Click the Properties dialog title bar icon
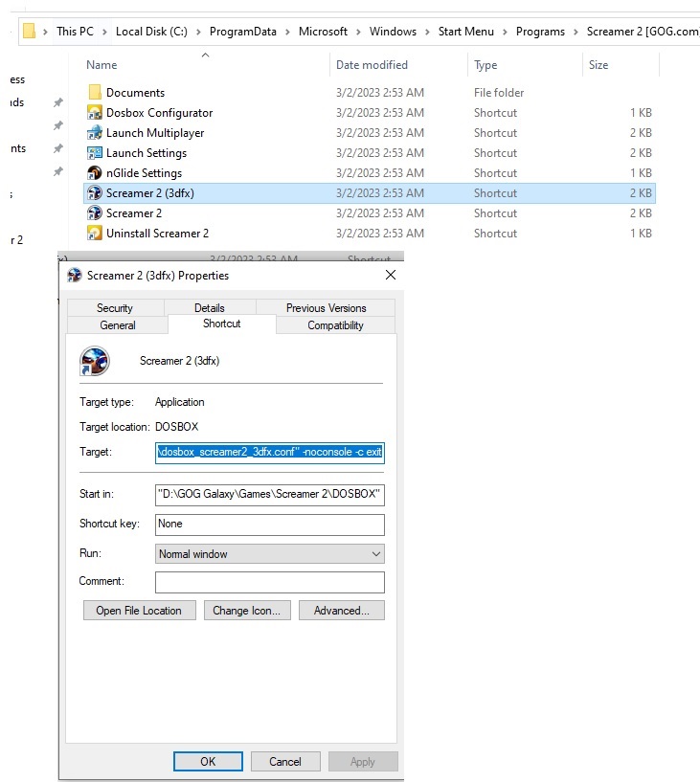 pyautogui.click(x=75, y=276)
